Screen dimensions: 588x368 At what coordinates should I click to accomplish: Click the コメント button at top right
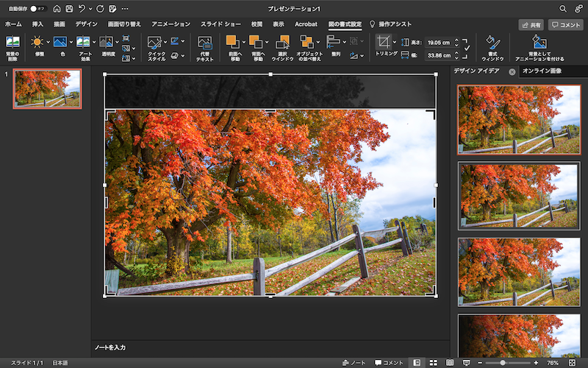tap(565, 24)
